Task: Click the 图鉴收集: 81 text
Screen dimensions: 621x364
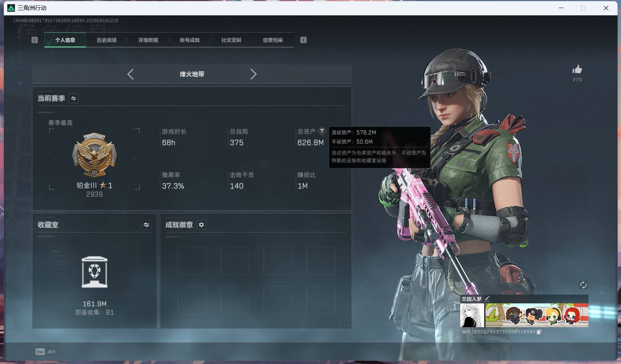Action: (94, 313)
